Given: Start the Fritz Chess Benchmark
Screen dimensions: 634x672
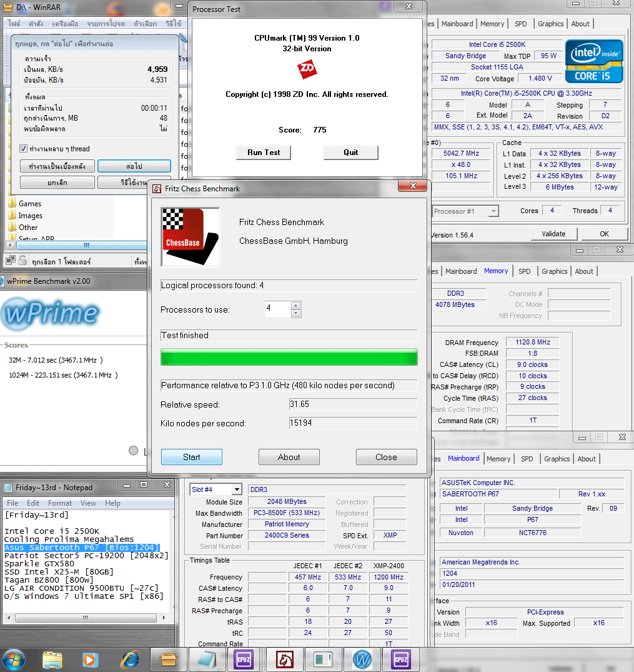Looking at the screenshot, I should (192, 457).
